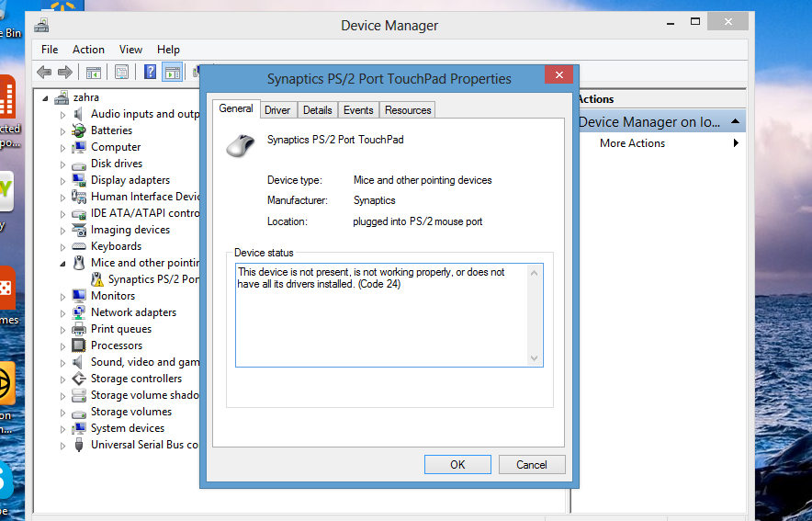Switch to the Events tab
This screenshot has height=521, width=812.
coord(358,110)
